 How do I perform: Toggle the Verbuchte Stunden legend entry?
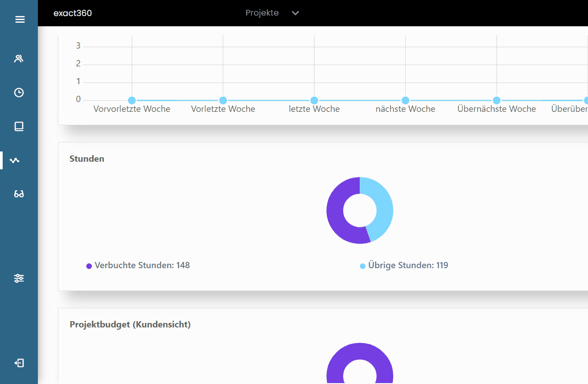(x=138, y=266)
